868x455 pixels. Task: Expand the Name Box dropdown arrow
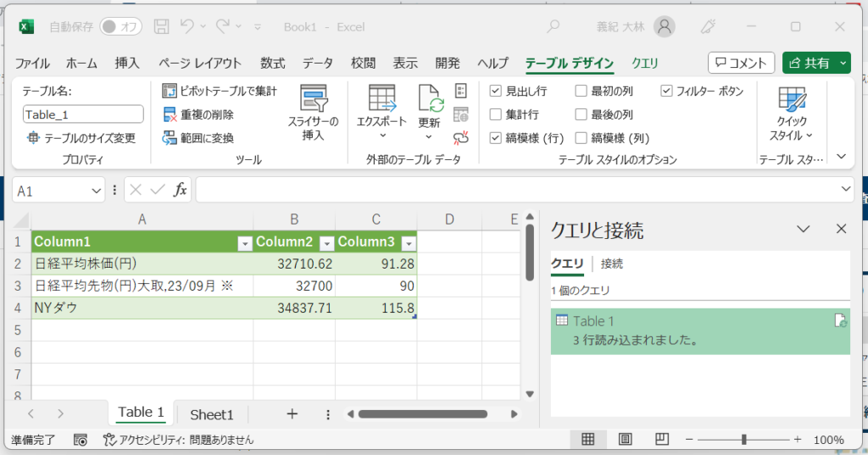(97, 191)
